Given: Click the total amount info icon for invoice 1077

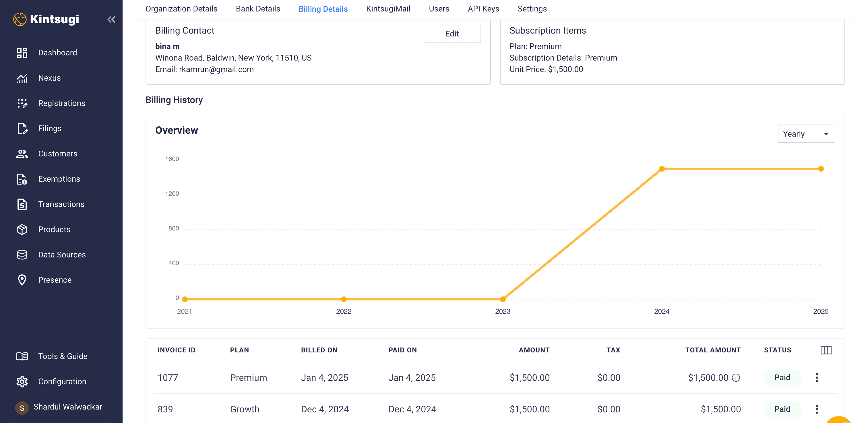Looking at the screenshot, I should tap(736, 378).
